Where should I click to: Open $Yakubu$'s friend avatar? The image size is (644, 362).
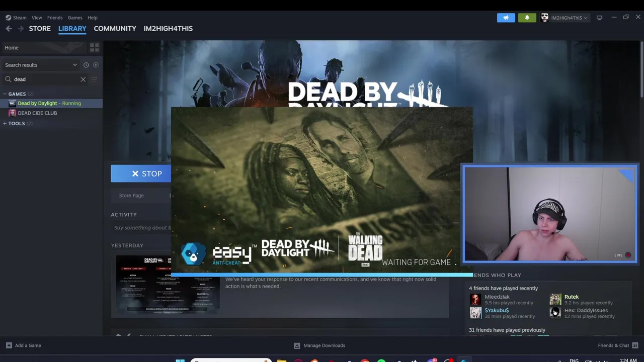475,313
